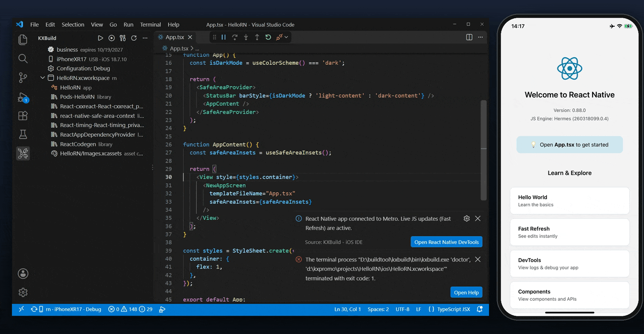Open editor more actions ellipsis
Image resolution: width=644 pixels, height=334 pixels.
[480, 37]
